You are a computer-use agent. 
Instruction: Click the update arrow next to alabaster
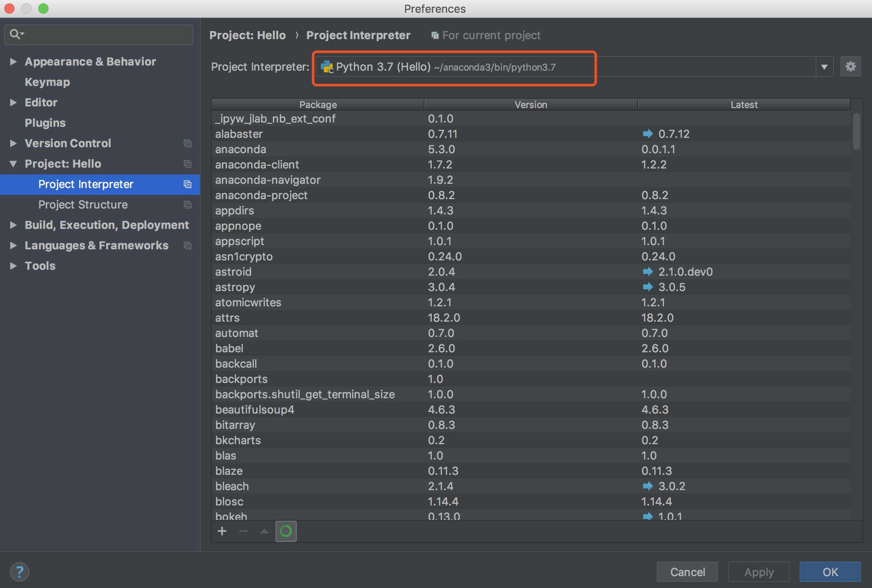(x=647, y=134)
